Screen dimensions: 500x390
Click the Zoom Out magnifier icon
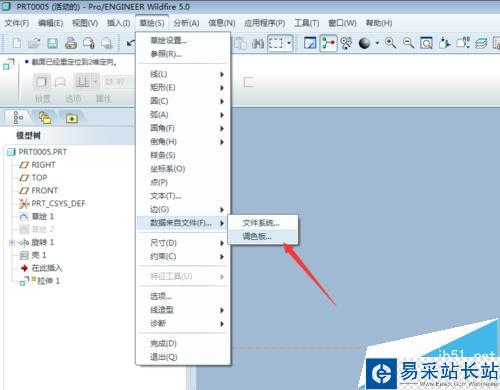click(x=408, y=43)
